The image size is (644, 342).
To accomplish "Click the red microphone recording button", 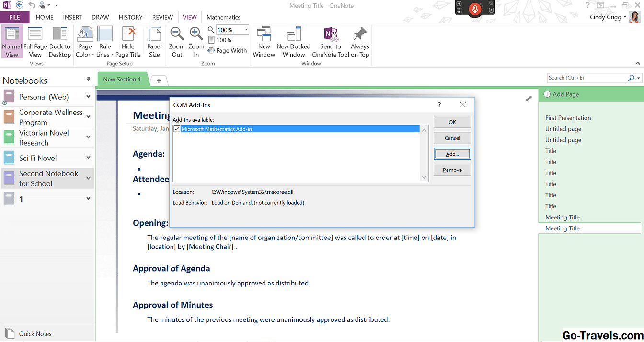I will (x=474, y=9).
